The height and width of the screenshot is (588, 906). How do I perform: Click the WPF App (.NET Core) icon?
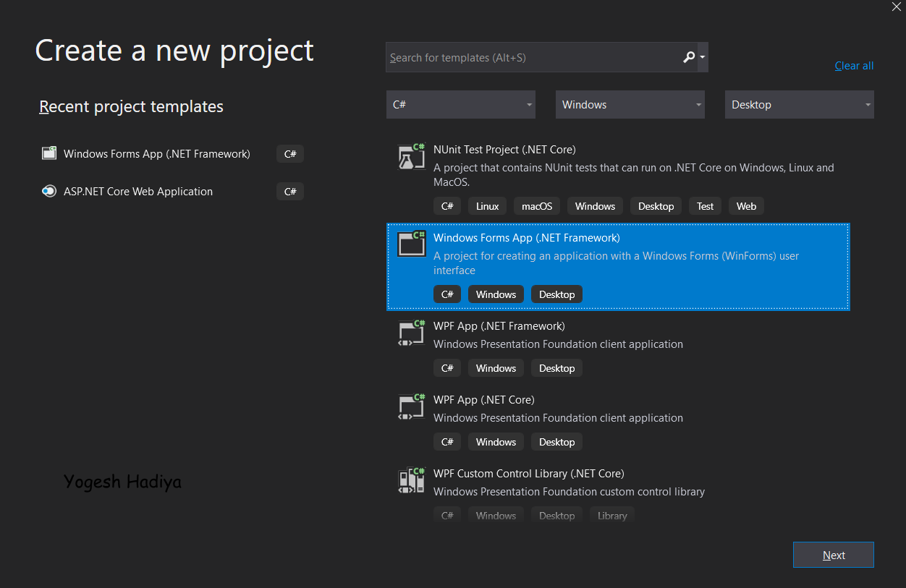pos(411,406)
